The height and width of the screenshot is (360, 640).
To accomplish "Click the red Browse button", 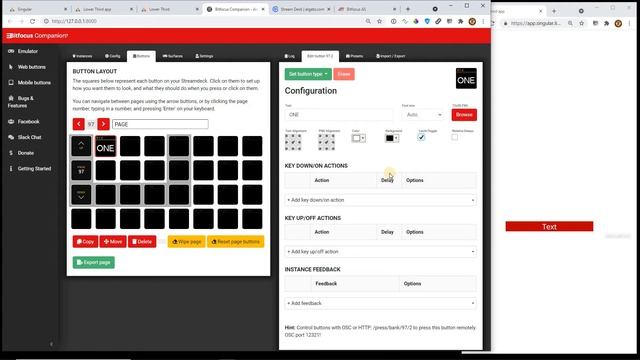I will point(464,115).
